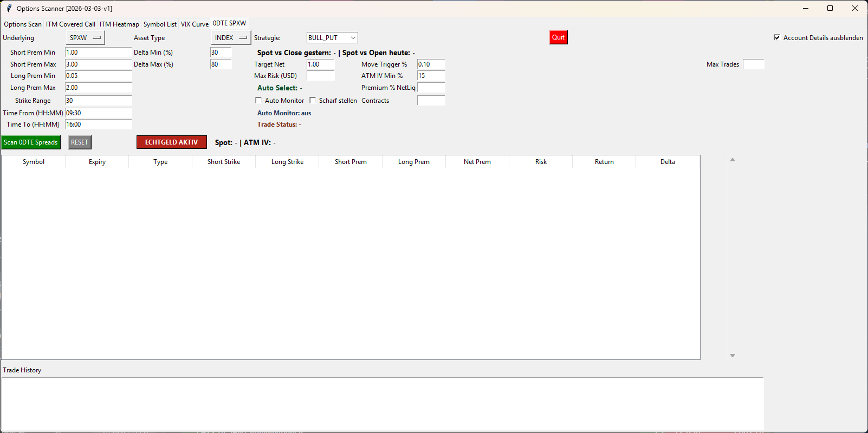
Task: Open the VIX Curve tab
Action: coord(195,24)
